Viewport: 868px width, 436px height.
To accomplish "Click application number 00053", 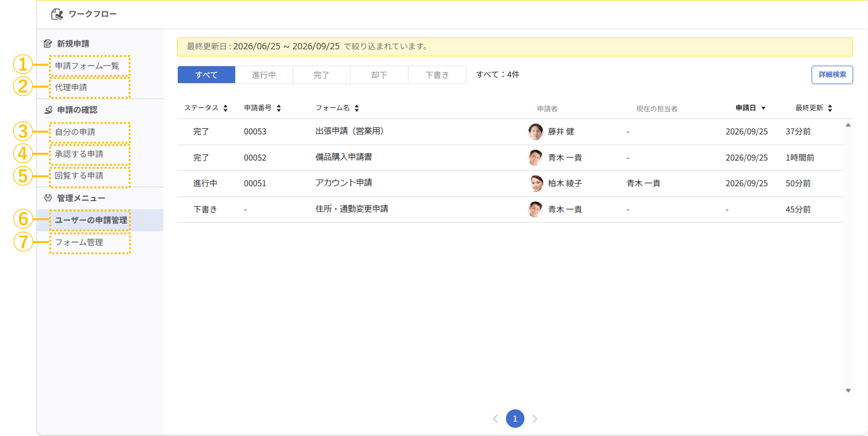I will (255, 131).
